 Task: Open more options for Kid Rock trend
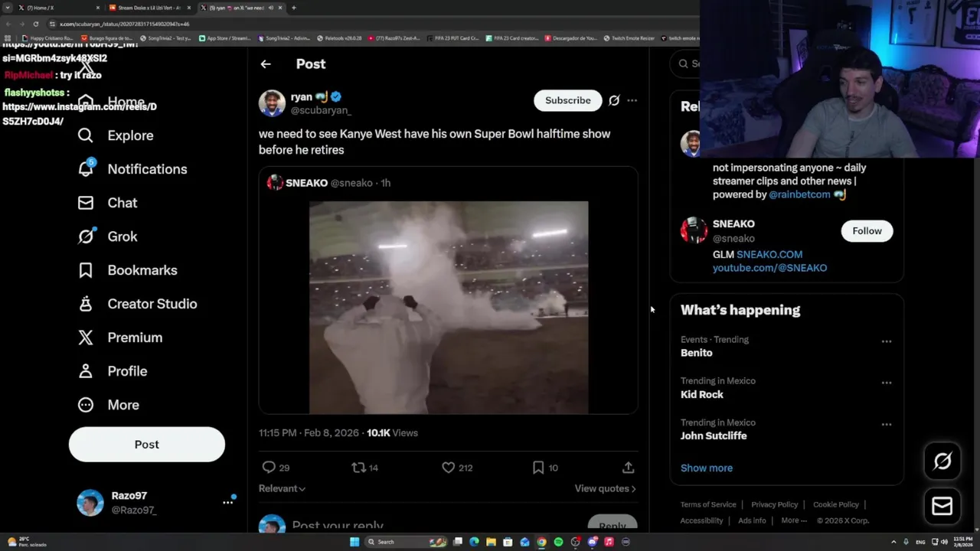887,383
